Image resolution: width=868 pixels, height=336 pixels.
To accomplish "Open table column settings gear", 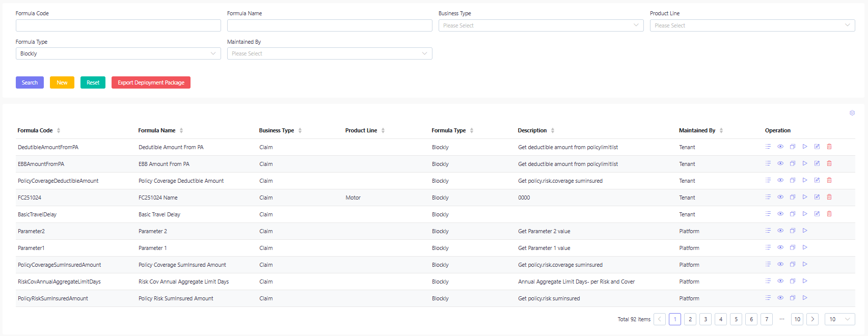I will click(852, 113).
